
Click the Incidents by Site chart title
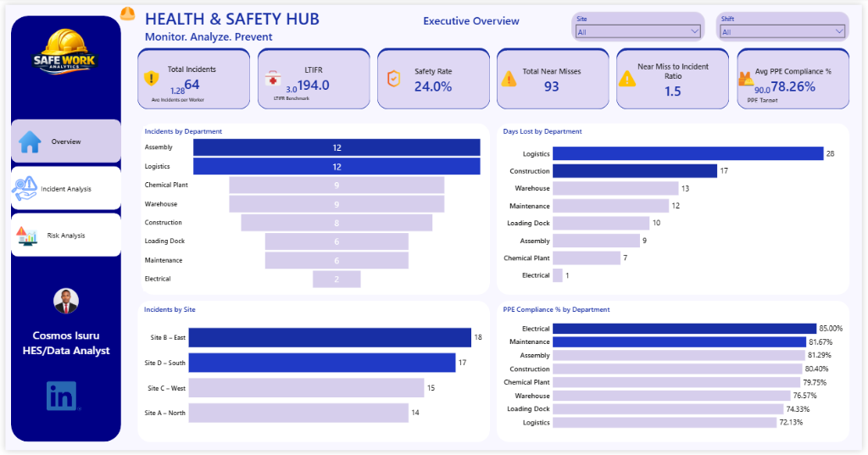pos(170,309)
